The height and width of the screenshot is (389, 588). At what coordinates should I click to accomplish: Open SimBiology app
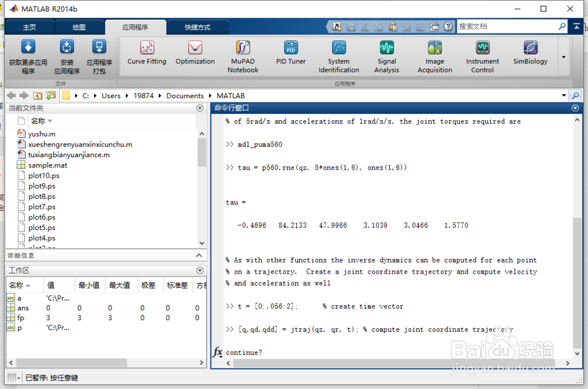530,52
